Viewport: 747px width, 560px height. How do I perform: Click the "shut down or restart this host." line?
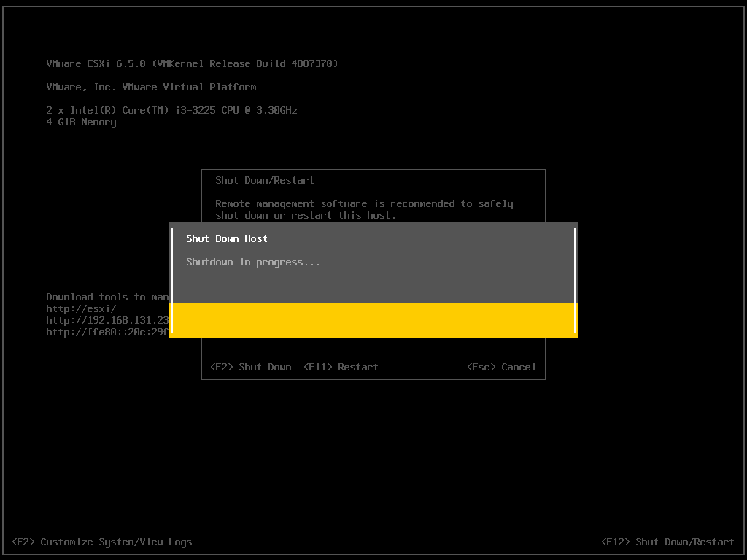click(x=306, y=216)
